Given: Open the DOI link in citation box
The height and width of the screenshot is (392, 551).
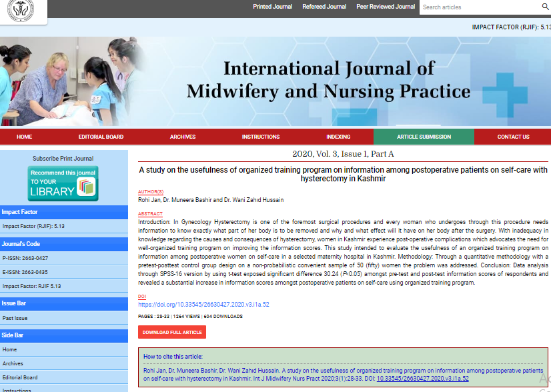Looking at the screenshot, I should pyautogui.click(x=423, y=379).
